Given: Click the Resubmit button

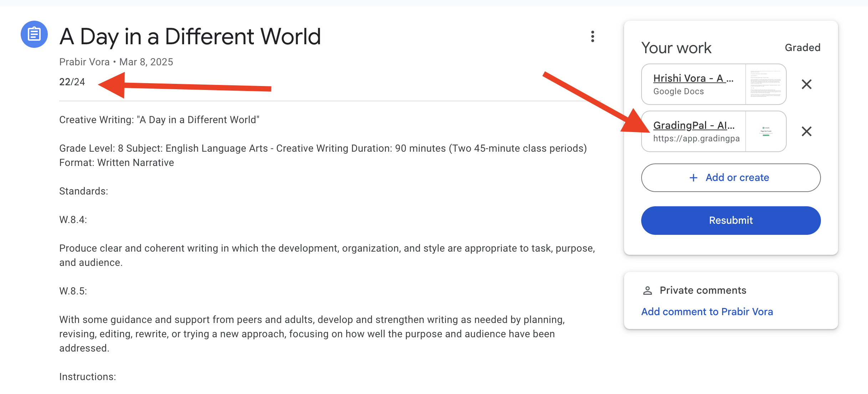Looking at the screenshot, I should click(x=730, y=220).
